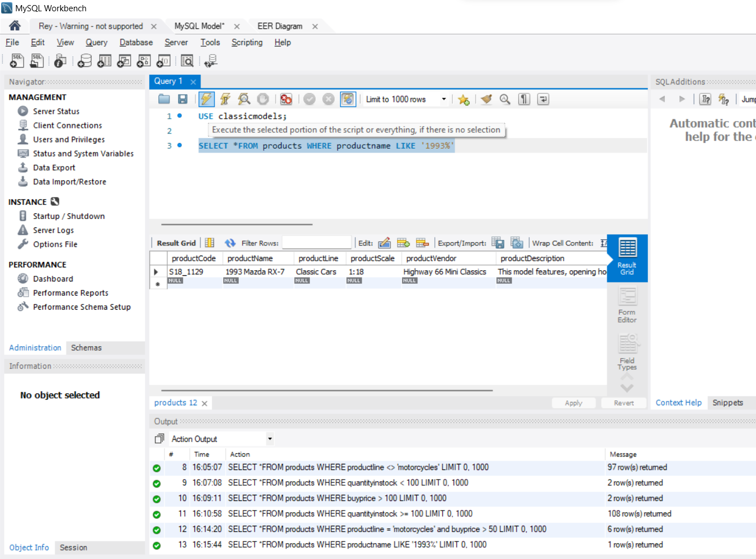Open the Query menu
Viewport: 756px width, 559px height.
point(96,42)
